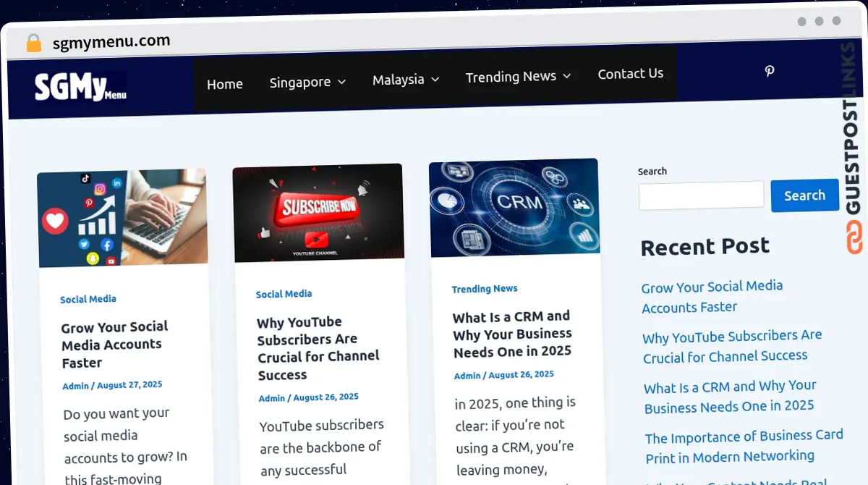868x485 pixels.
Task: Expand the Malaysia menu chevron
Action: pos(435,80)
